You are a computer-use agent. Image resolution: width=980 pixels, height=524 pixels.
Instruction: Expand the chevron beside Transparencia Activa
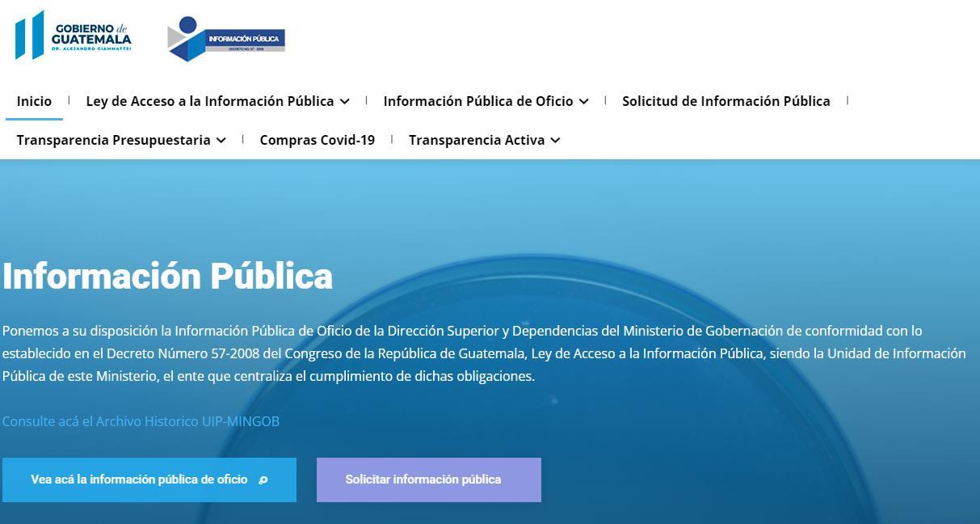tap(555, 141)
